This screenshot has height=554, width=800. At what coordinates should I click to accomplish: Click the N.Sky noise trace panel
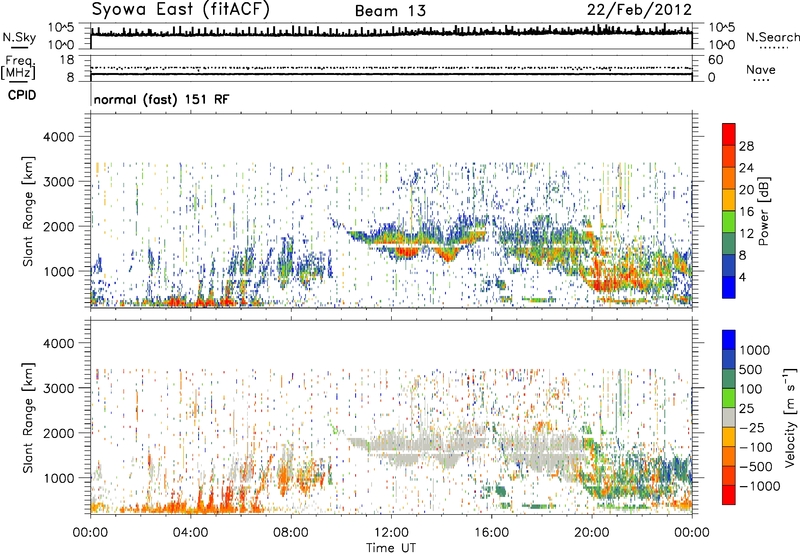coord(391,36)
